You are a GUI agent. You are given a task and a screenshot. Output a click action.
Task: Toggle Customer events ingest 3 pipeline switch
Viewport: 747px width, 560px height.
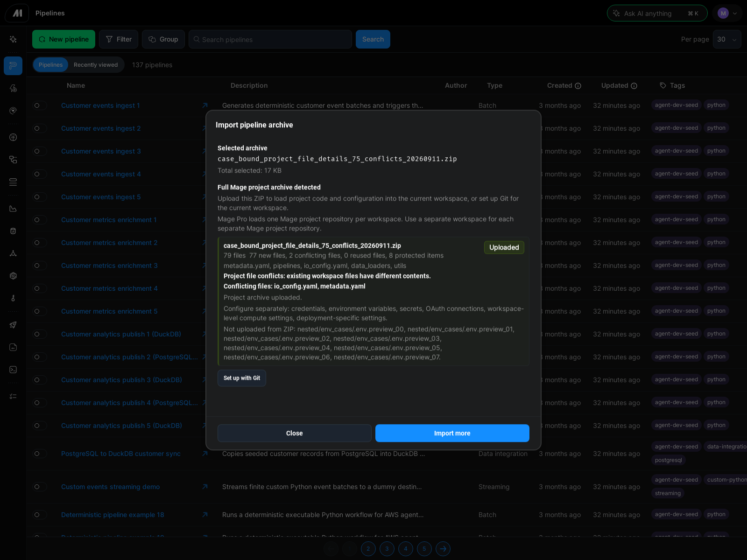[40, 151]
